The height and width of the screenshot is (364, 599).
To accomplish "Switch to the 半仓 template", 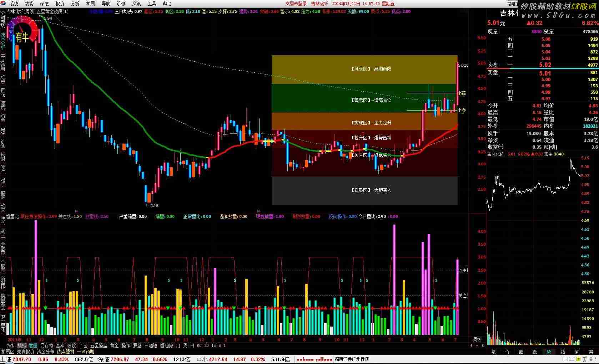I will pos(83,345).
